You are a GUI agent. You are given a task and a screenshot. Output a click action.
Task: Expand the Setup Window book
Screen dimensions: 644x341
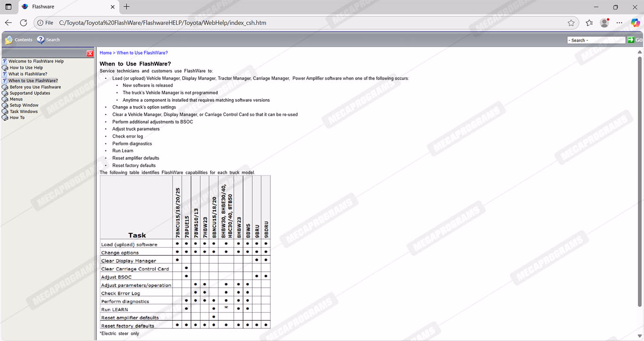tap(5, 106)
